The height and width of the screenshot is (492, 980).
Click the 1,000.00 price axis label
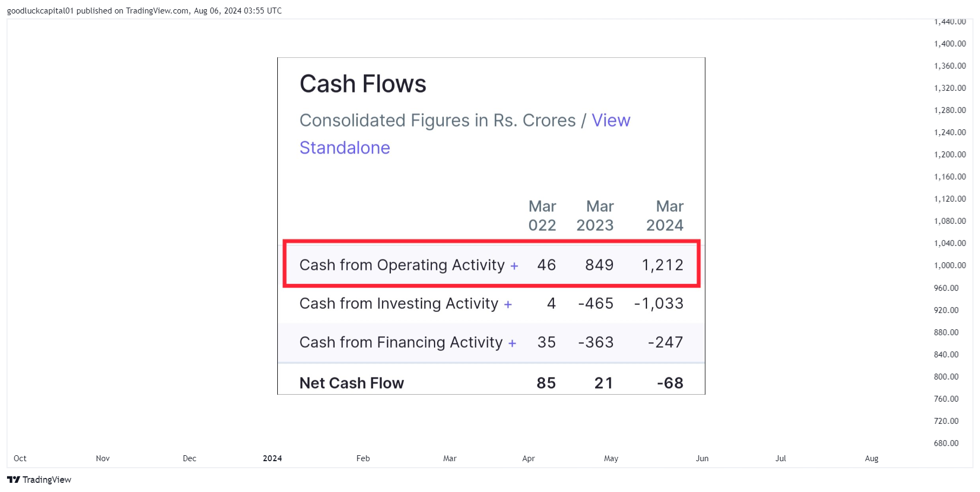coord(950,265)
